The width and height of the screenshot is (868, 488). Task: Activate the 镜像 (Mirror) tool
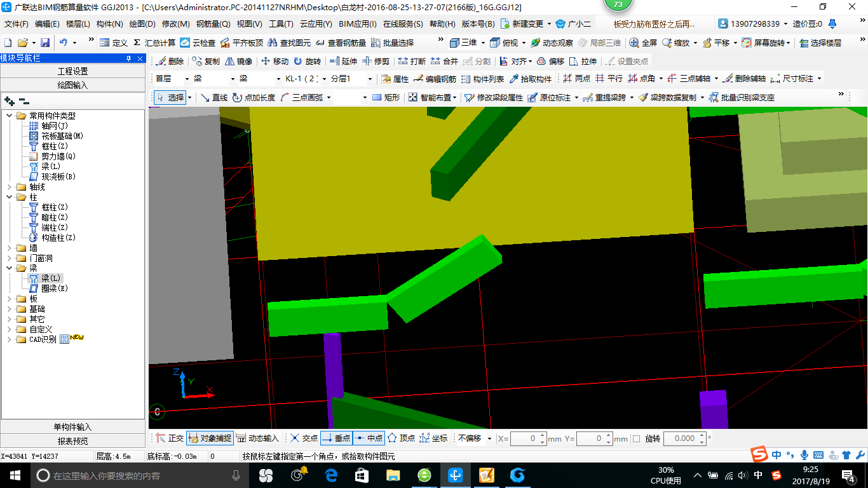(238, 62)
